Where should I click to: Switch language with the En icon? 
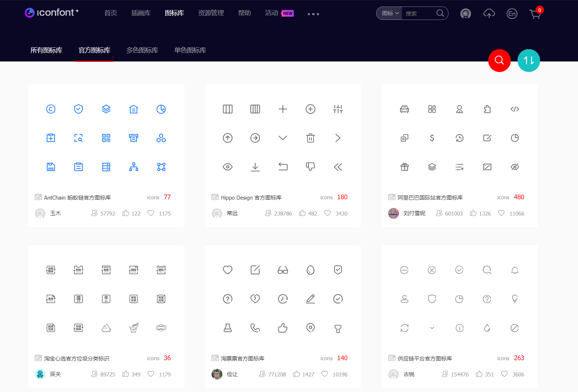[x=512, y=14]
